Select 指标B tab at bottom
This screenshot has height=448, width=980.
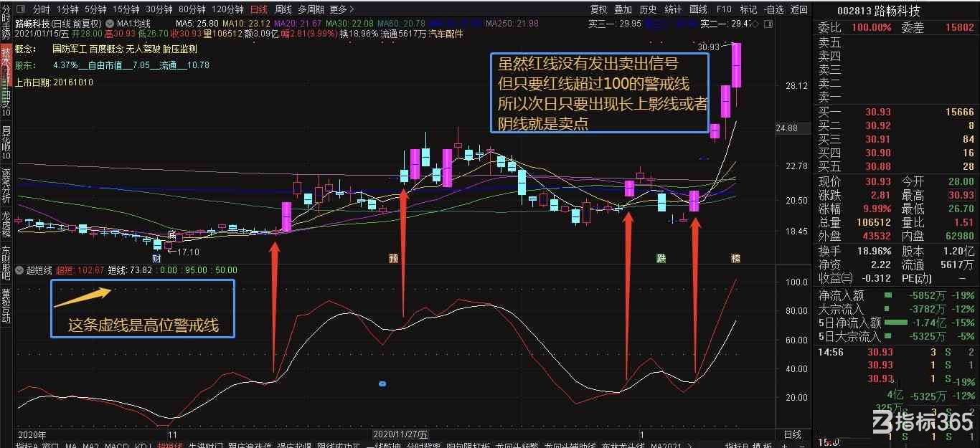[x=737, y=444]
